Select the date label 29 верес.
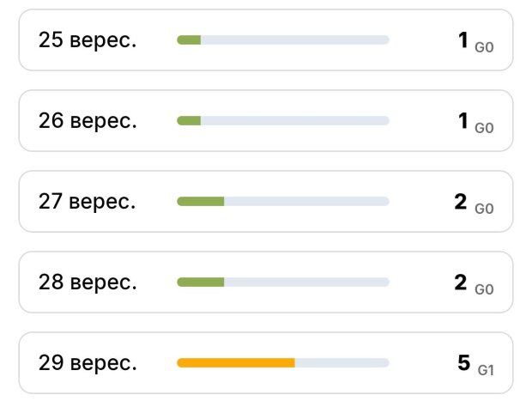Screen dimensions: 532x401 point(88,363)
